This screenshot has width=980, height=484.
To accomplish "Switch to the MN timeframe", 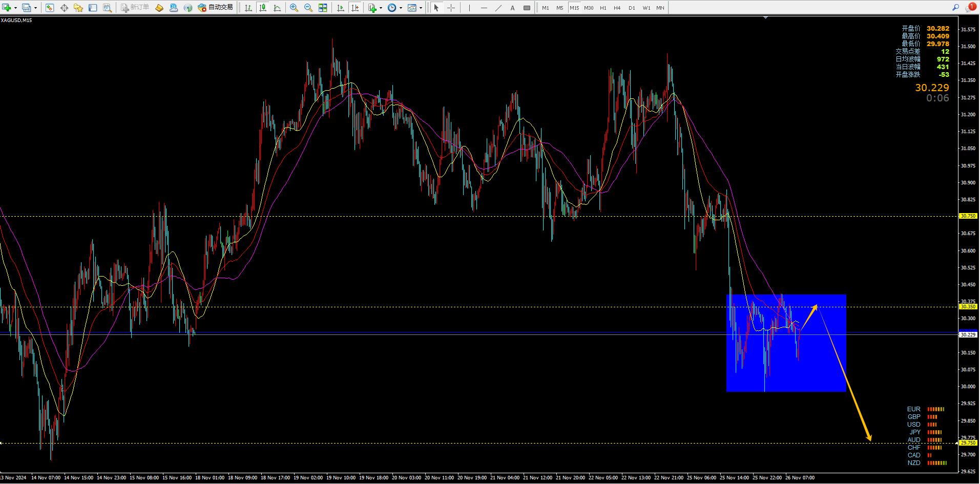I will (x=660, y=8).
